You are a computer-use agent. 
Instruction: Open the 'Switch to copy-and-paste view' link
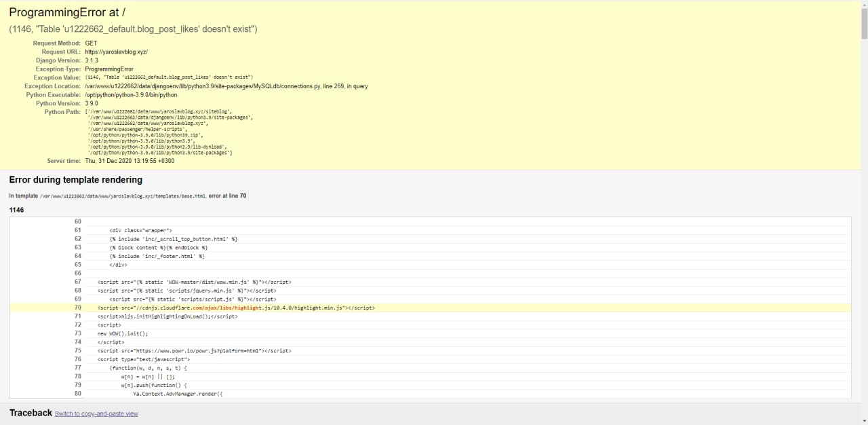coord(96,413)
